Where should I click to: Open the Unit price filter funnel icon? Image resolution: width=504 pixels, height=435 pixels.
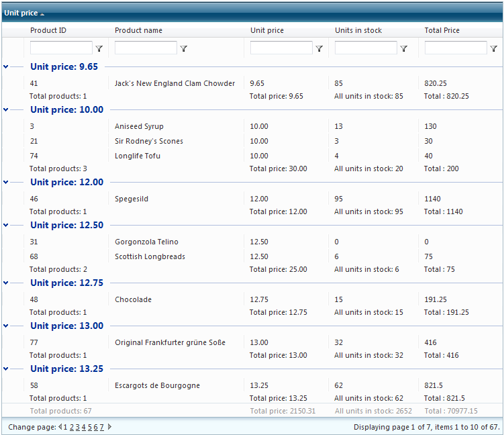tap(319, 48)
